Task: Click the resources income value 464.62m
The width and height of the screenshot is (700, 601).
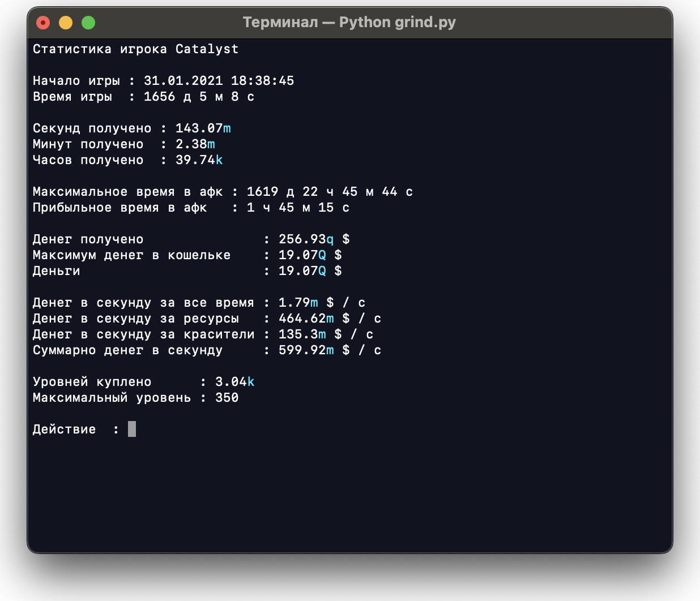Action: [306, 319]
